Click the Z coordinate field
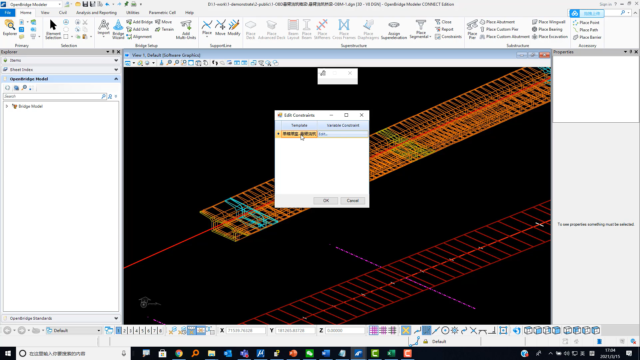This screenshot has width=640, height=360. point(344,331)
